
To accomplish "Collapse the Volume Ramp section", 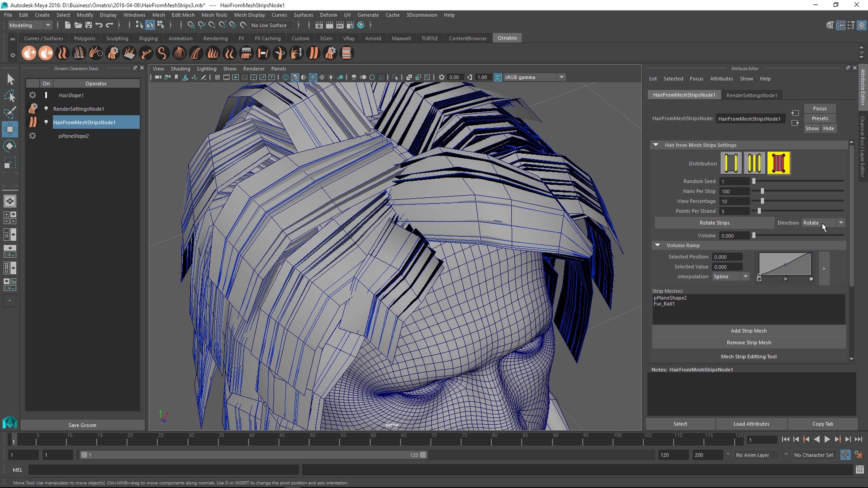I will pos(658,245).
